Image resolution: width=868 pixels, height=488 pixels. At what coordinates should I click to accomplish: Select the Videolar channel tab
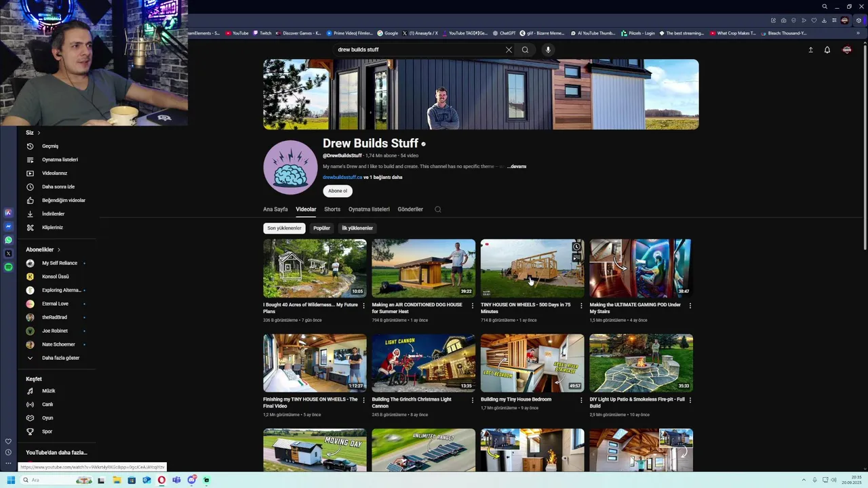coord(306,209)
